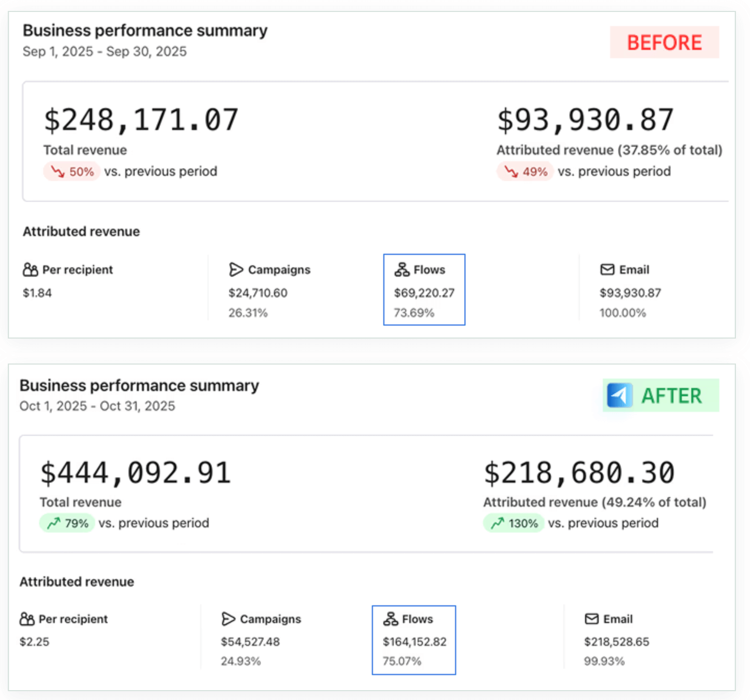Click the Flows icon in September summary

tap(402, 269)
